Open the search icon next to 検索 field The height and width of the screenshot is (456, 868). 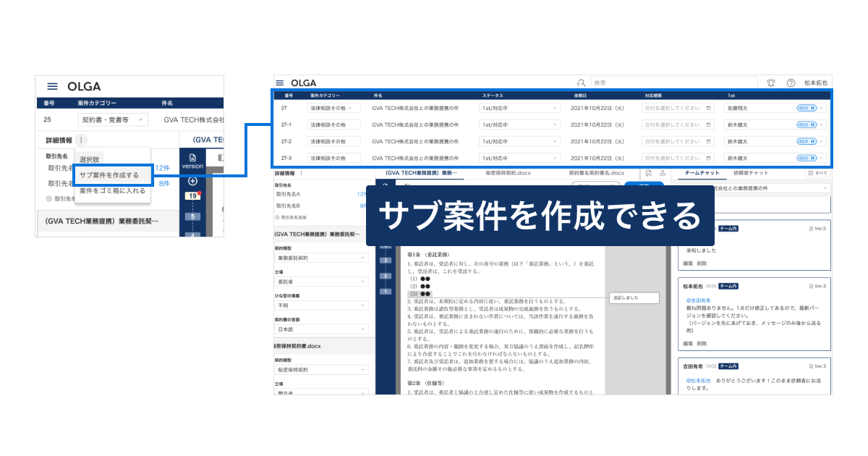[580, 83]
